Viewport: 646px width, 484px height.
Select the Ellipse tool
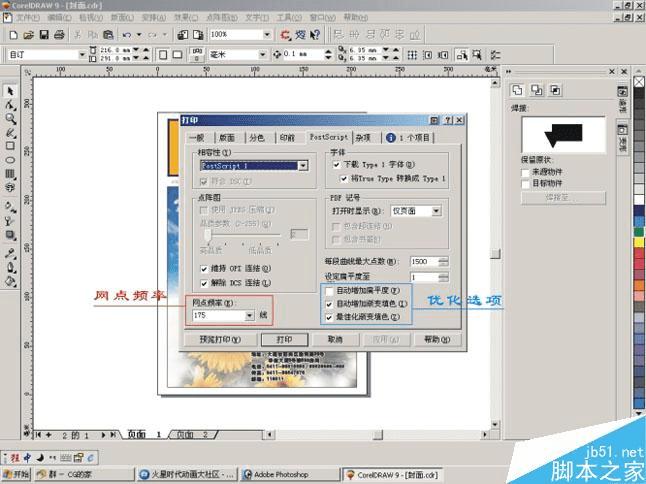click(x=10, y=160)
